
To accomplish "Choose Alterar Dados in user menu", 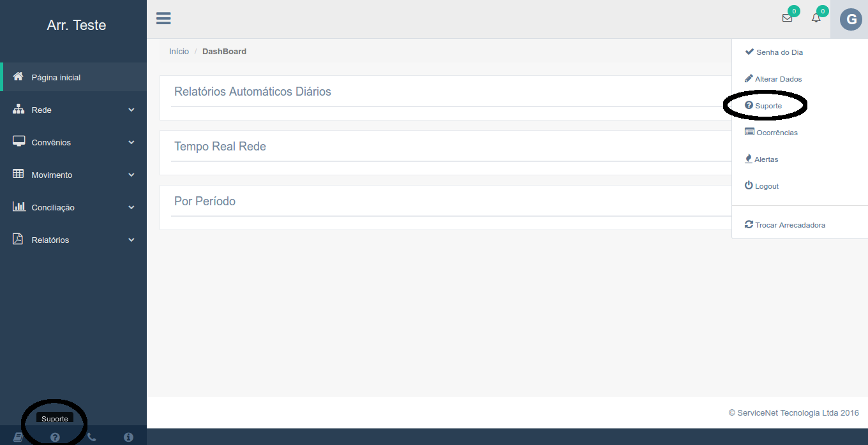I will click(x=778, y=79).
